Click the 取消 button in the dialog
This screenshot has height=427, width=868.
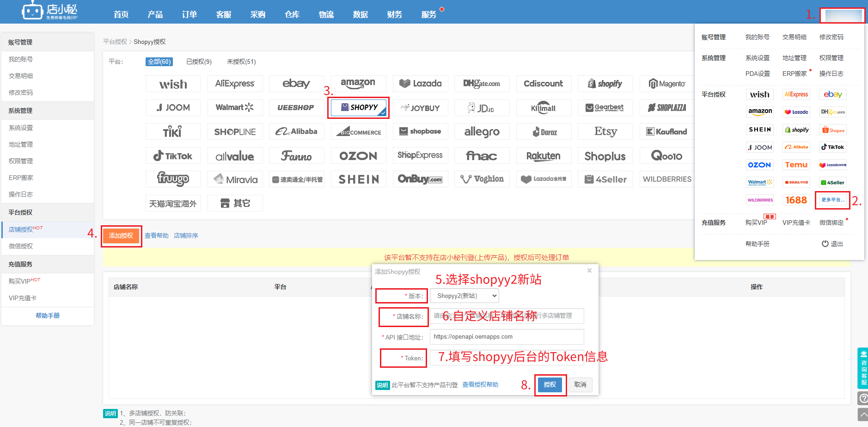coord(580,384)
